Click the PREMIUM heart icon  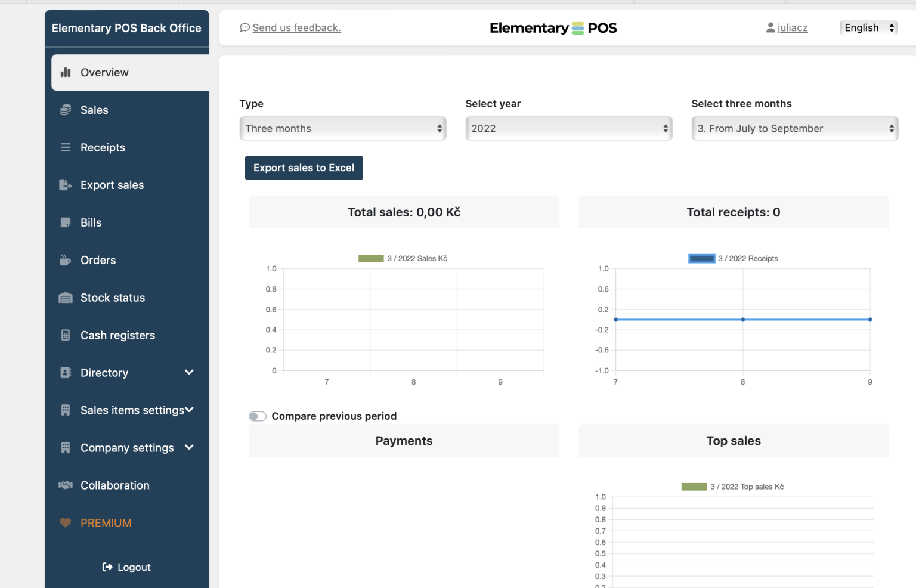[64, 523]
